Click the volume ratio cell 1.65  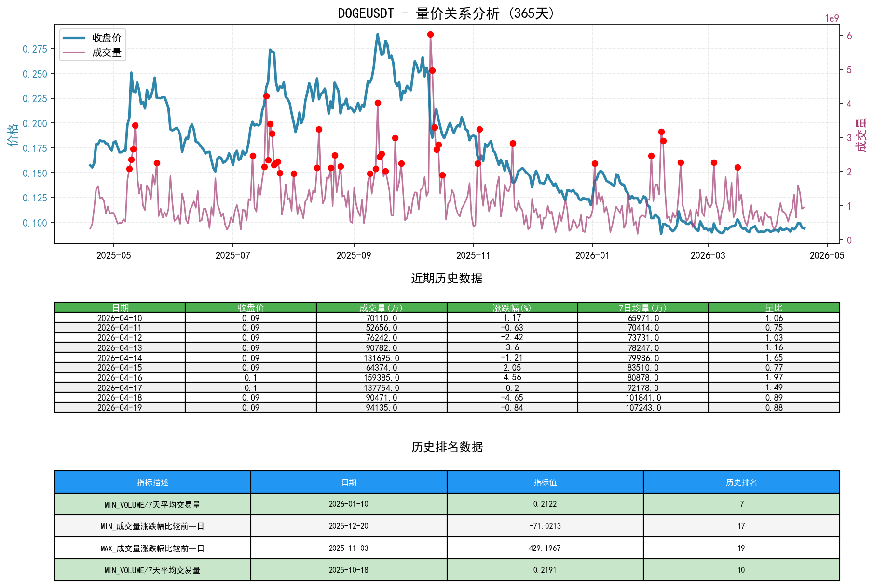coord(774,358)
